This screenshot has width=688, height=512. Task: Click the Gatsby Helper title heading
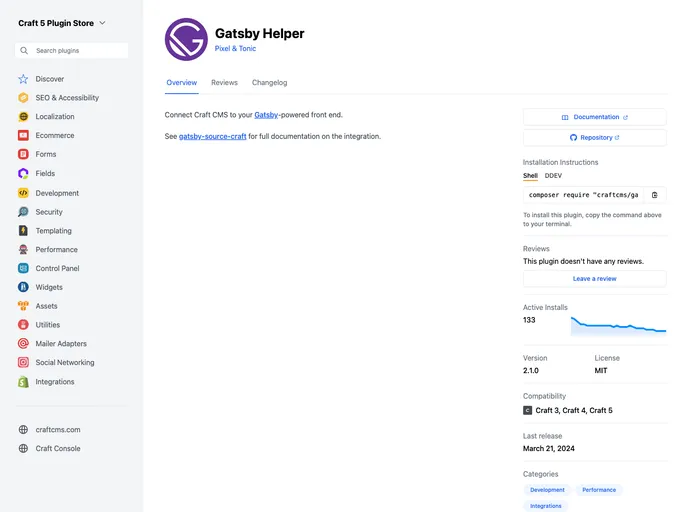[259, 33]
